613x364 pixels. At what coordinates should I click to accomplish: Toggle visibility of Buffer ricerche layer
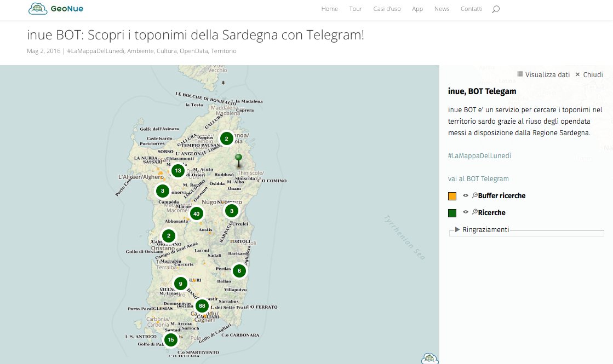point(466,195)
